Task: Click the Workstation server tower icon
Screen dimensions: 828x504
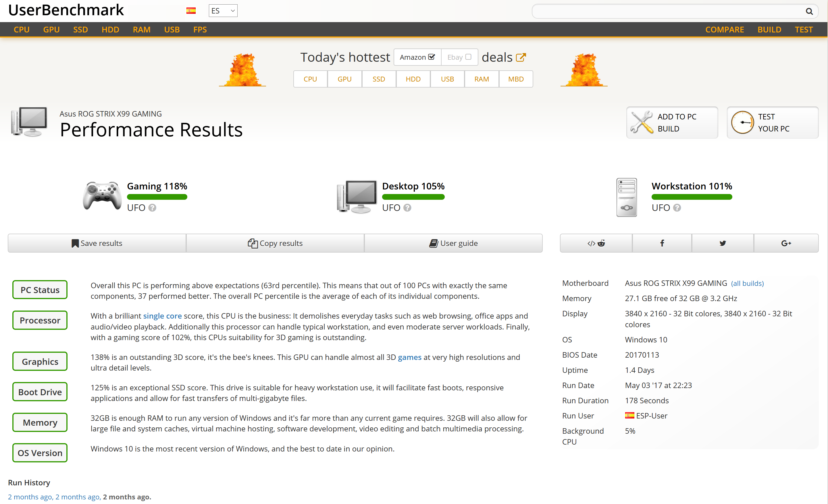Action: click(x=626, y=197)
